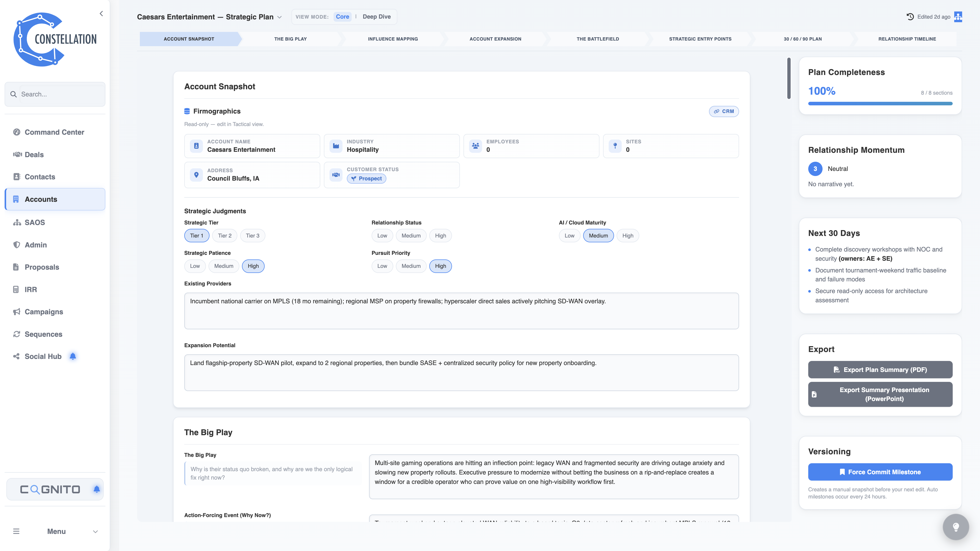Click the CRM link badge
The image size is (980, 551).
[x=724, y=111]
